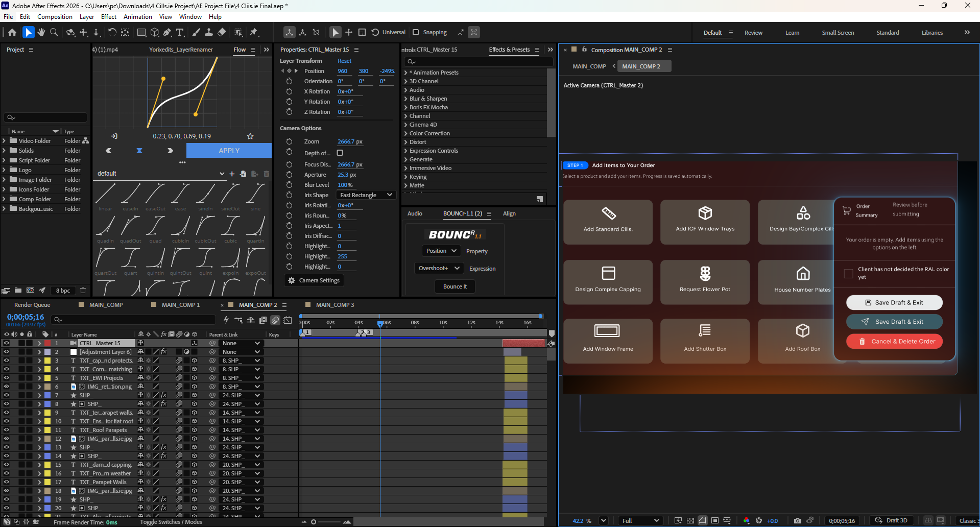Image resolution: width=980 pixels, height=527 pixels.
Task: Open the viewer resolution Full dropdown
Action: tap(641, 521)
